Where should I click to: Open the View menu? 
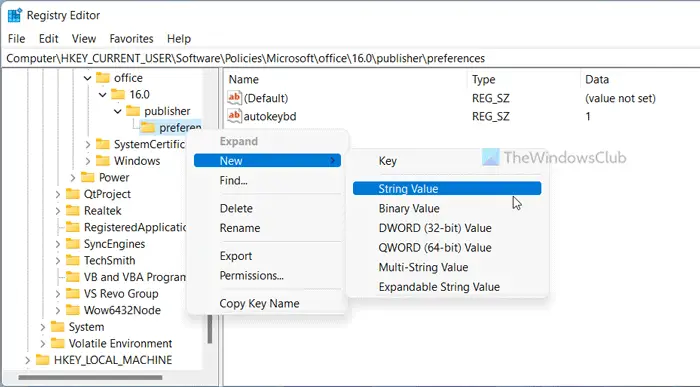click(x=84, y=39)
